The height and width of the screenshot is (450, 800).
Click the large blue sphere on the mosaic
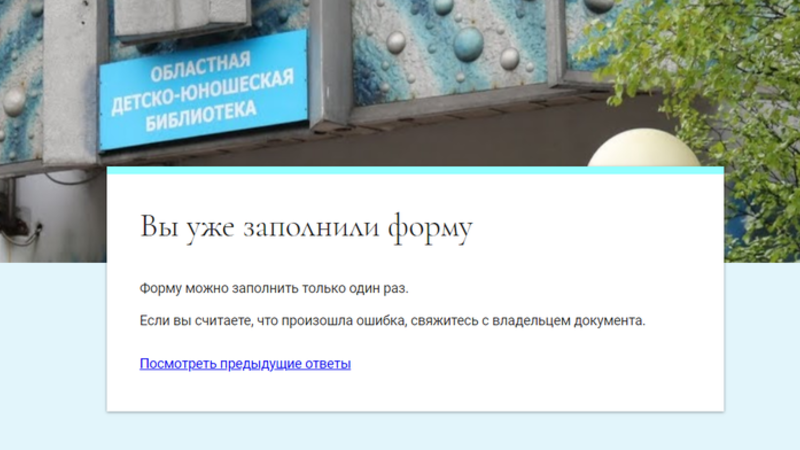pyautogui.click(x=468, y=43)
